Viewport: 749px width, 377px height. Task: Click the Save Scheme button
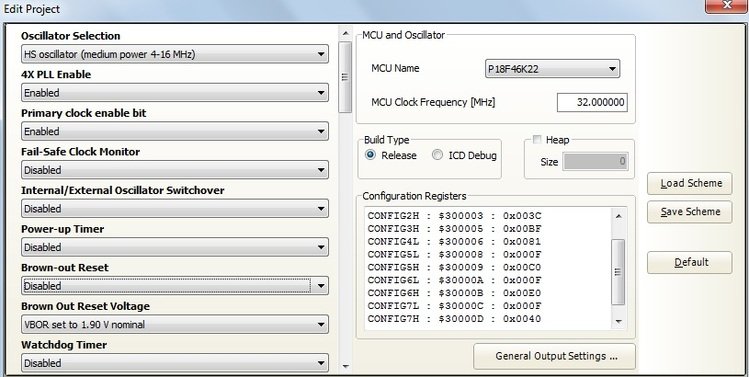[690, 212]
